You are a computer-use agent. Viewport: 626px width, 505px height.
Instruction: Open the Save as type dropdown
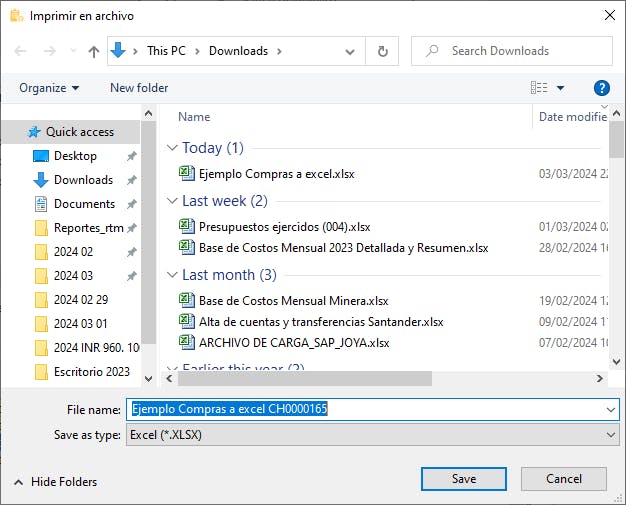coord(372,435)
